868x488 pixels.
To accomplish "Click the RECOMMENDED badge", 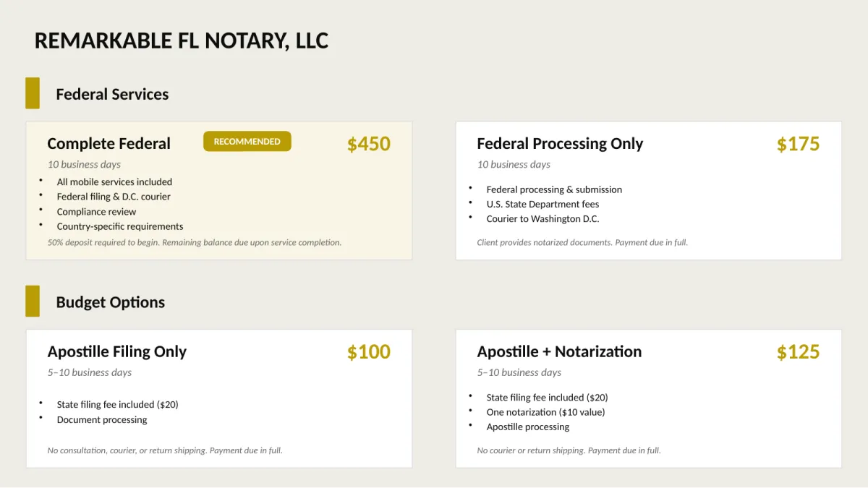I will coord(247,142).
